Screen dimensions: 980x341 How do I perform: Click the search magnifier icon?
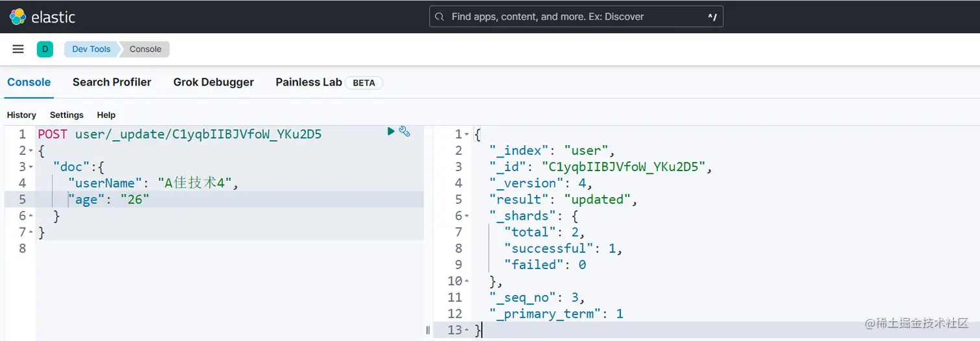tap(439, 17)
